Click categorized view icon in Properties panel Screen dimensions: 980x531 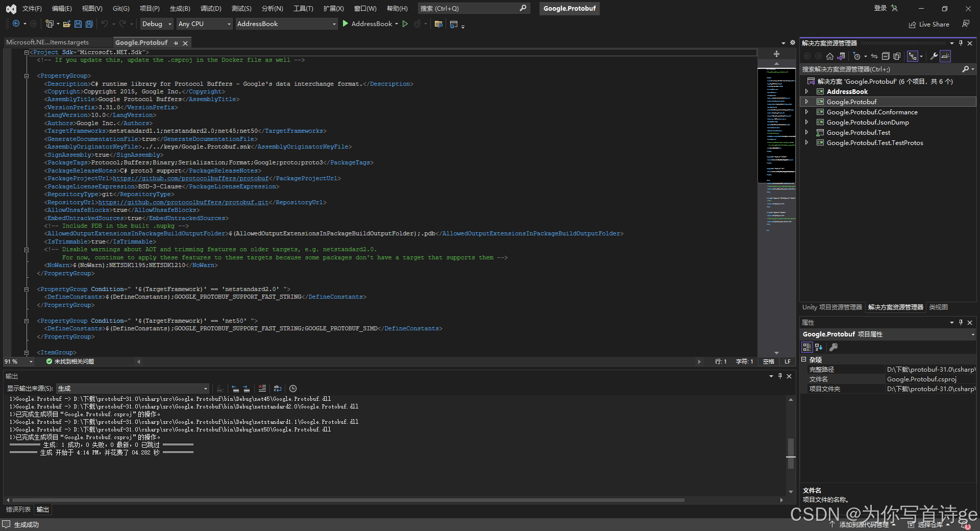click(807, 347)
